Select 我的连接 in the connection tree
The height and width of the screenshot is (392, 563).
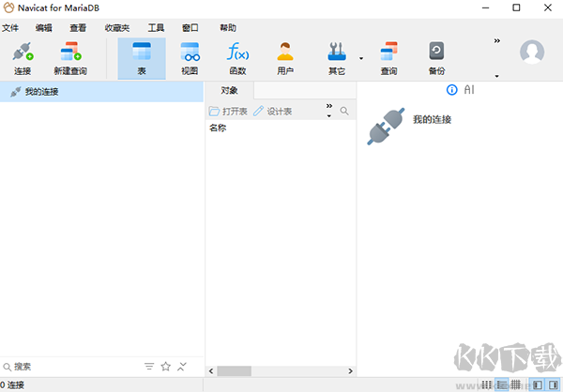(x=101, y=92)
